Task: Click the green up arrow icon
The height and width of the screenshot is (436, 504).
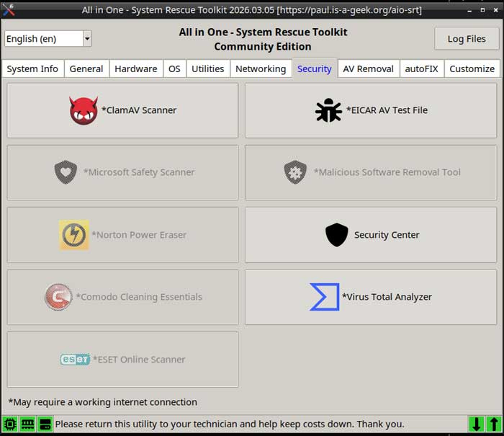Action: coord(494,424)
